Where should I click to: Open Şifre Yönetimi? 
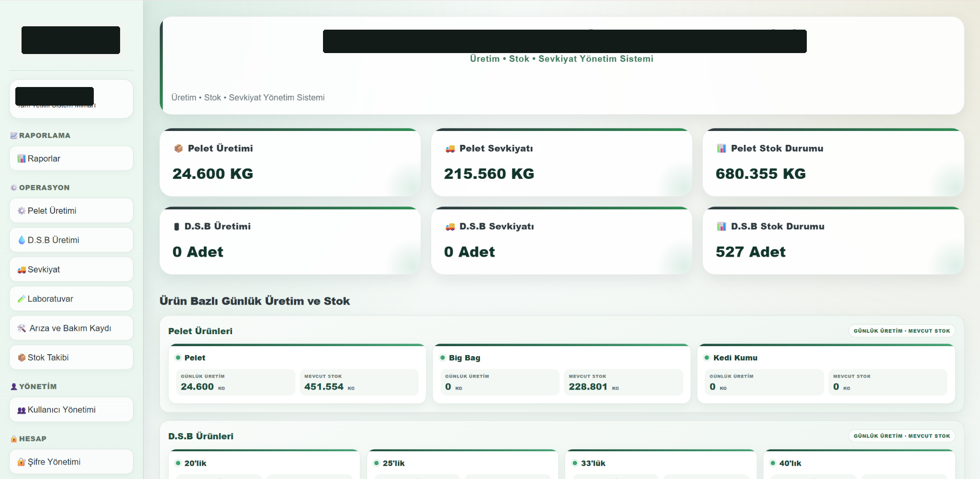[x=71, y=462]
